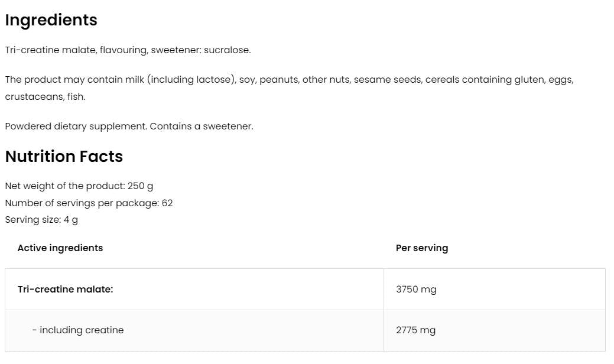Click the 'Tri-creatine malate:' table cell

coord(66,290)
